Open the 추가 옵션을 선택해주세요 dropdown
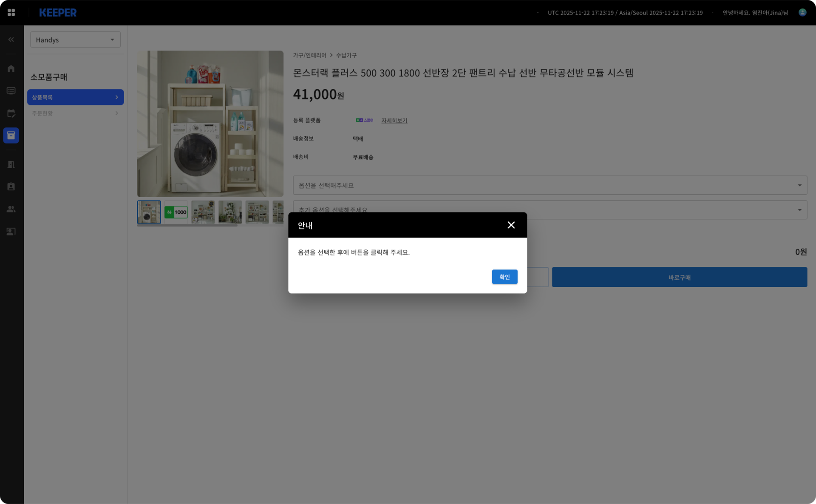Screen dimensions: 816x504 [550, 210]
